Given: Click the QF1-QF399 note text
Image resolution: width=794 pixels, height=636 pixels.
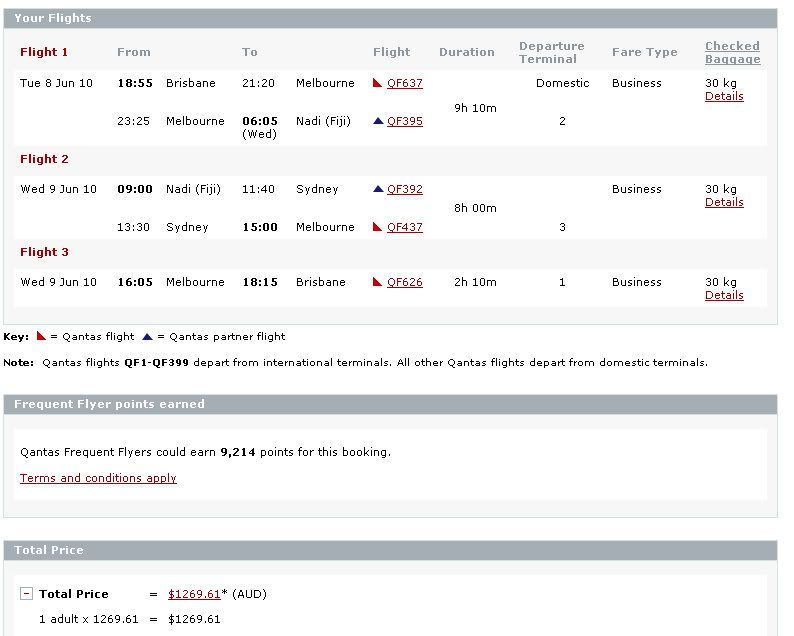Looking at the screenshot, I should click(x=156, y=363).
